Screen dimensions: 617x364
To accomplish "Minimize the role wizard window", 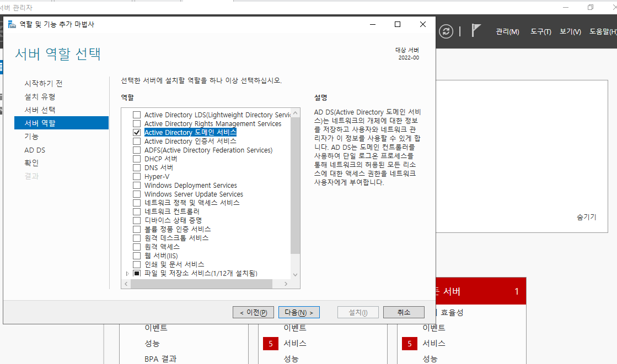I will click(373, 24).
